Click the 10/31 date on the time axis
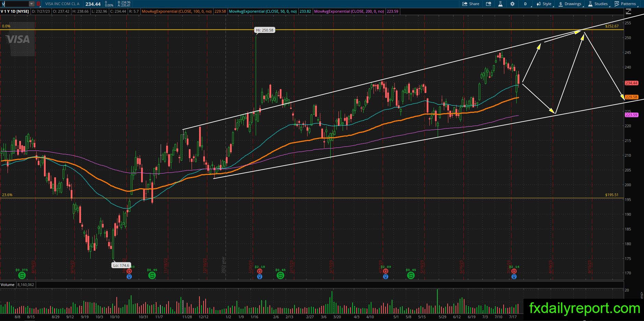 click(143, 317)
